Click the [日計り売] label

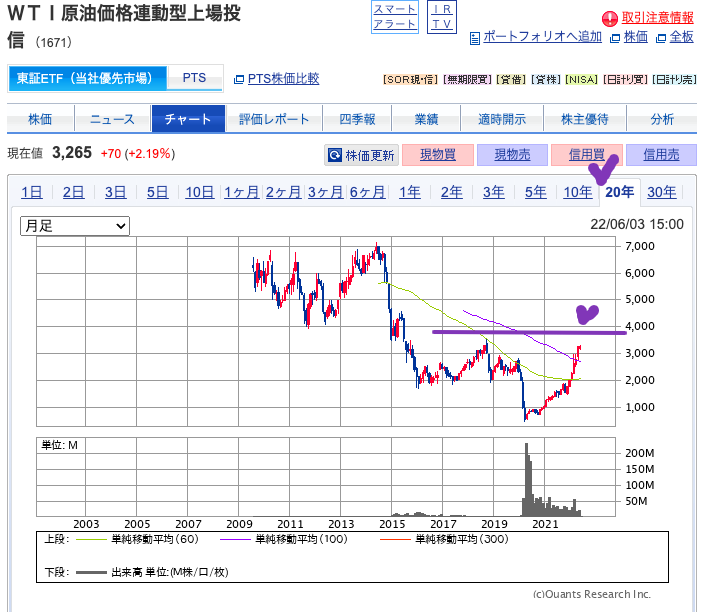click(x=674, y=79)
